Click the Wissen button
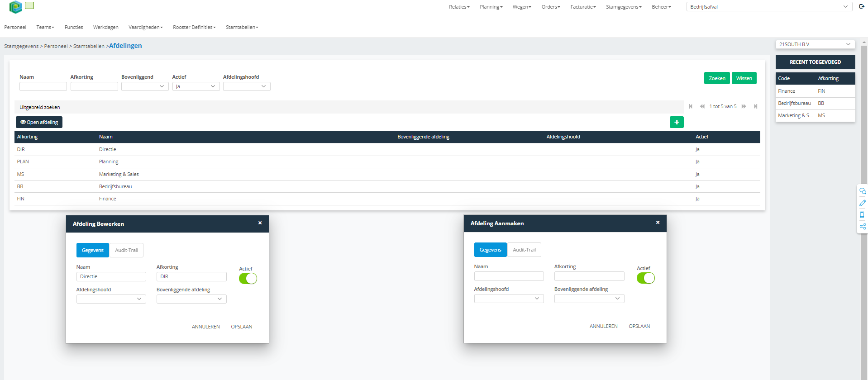 [x=744, y=78]
